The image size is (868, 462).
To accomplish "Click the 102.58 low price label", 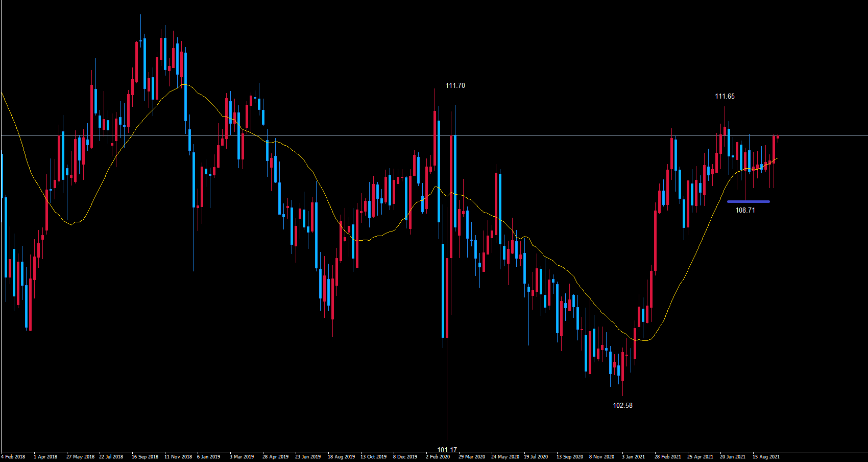I will 622,405.
